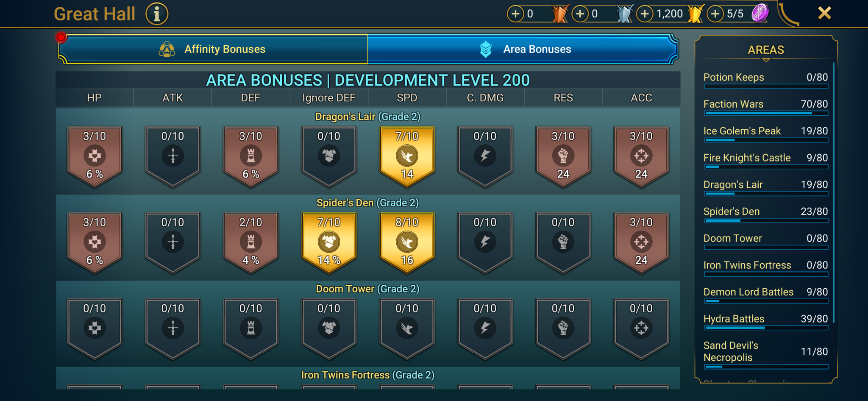868x401 pixels.
Task: Select Doom Tower C. DMG shield
Action: click(x=485, y=329)
